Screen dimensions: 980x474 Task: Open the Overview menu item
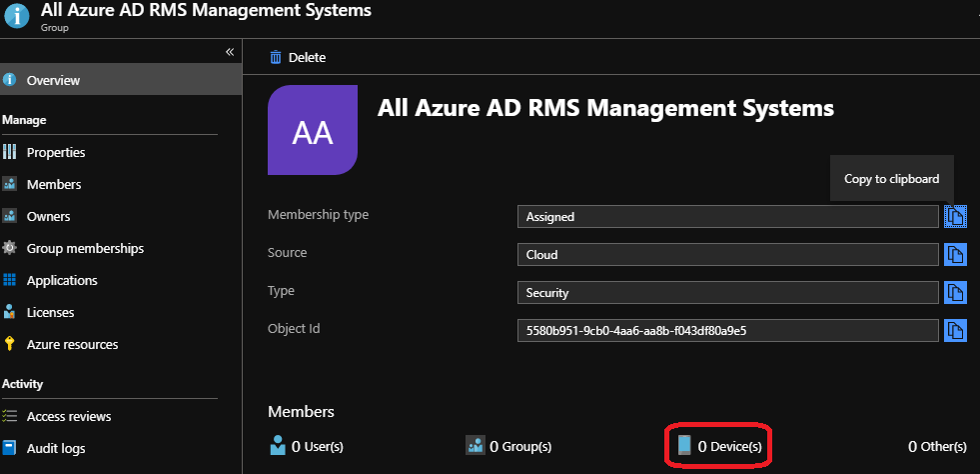pyautogui.click(x=53, y=80)
